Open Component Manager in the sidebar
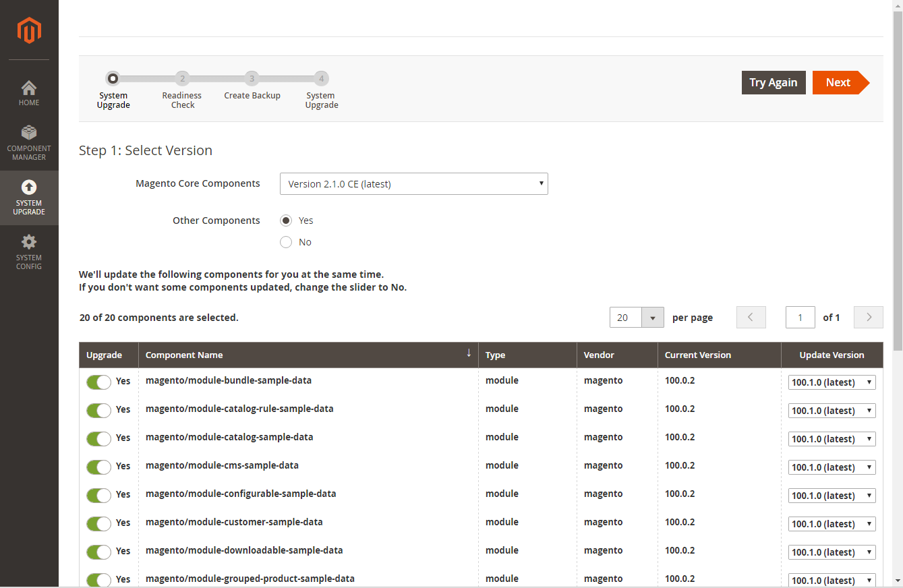The width and height of the screenshot is (903, 588). (29, 142)
